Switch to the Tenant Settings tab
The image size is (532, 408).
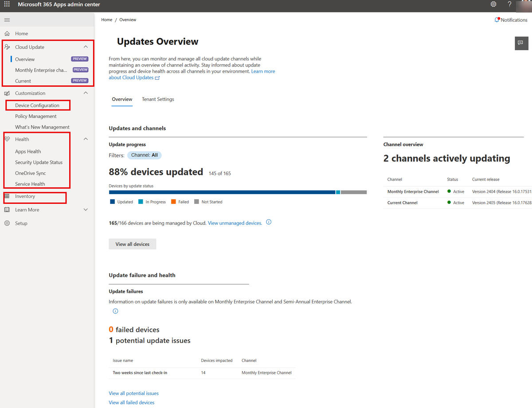tap(158, 99)
